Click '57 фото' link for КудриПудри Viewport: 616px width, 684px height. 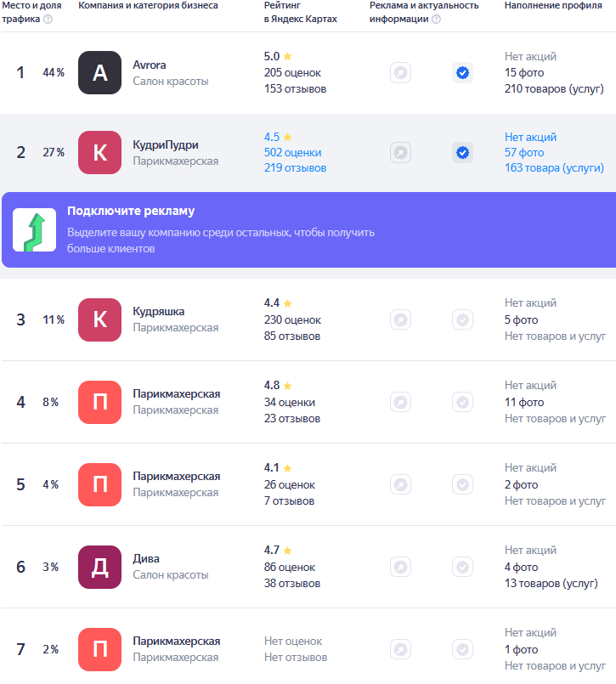pos(524,153)
